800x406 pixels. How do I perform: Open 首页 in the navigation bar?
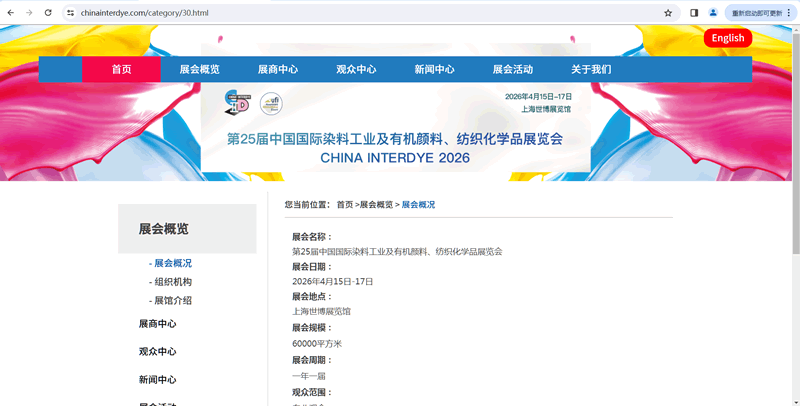[x=121, y=69]
